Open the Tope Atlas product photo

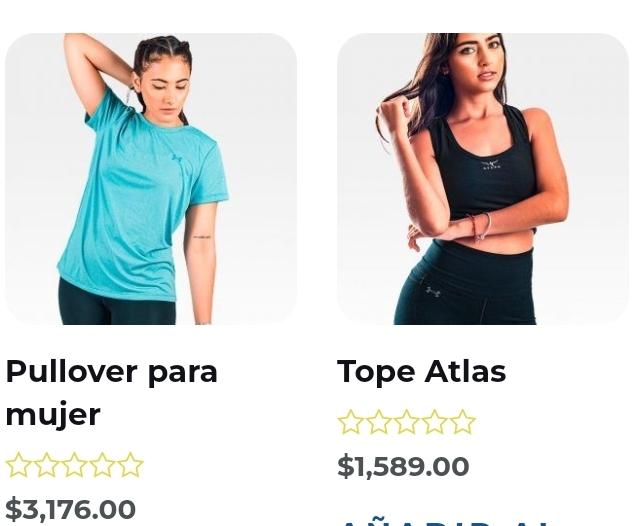pyautogui.click(x=483, y=179)
